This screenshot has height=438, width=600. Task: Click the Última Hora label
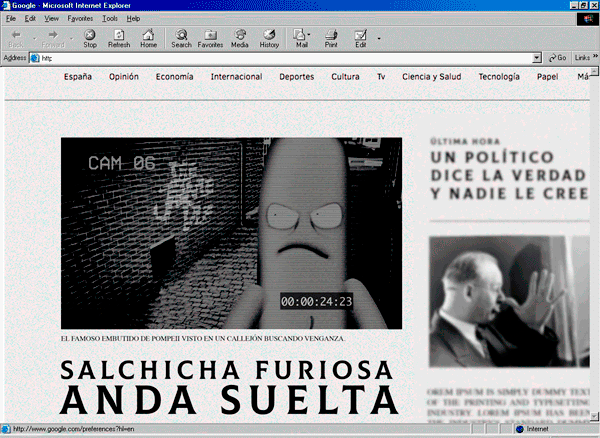(465, 142)
